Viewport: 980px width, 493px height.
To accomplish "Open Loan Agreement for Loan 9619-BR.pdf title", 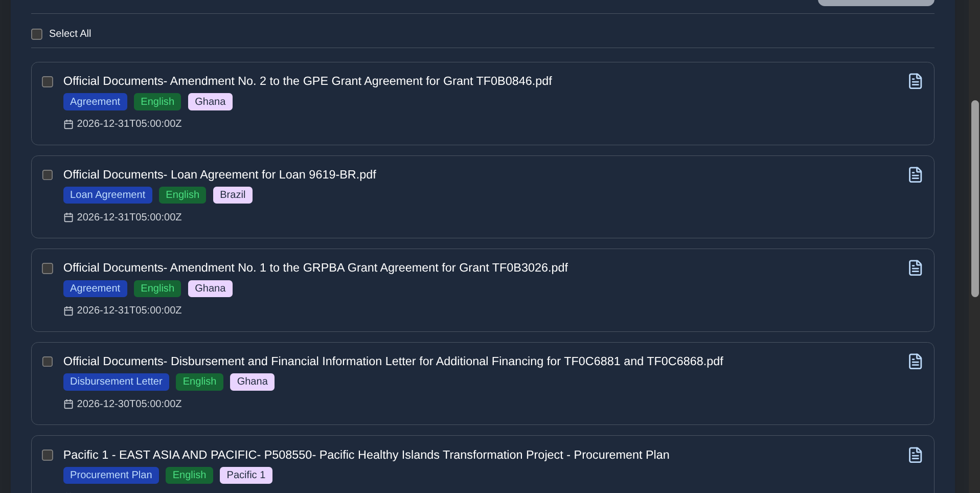I will pos(220,175).
